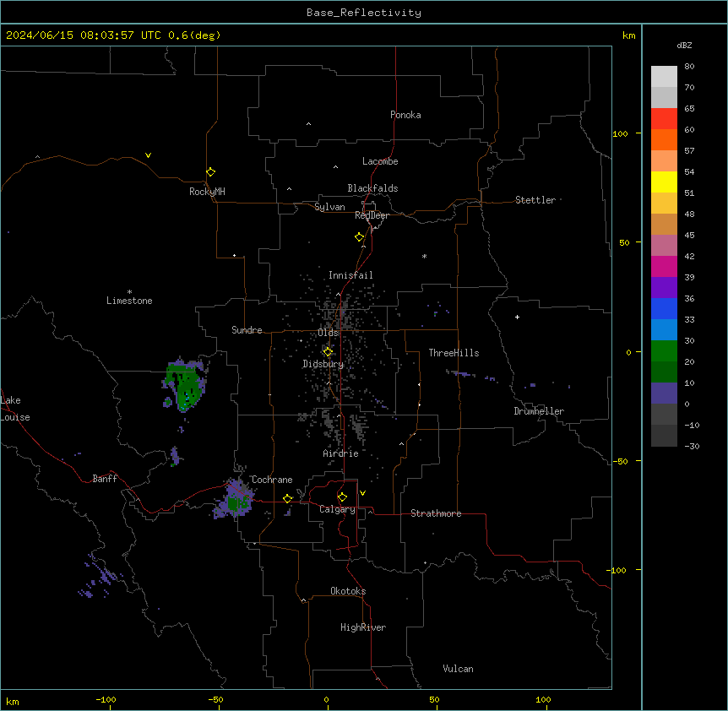728x711 pixels.
Task: Pick the red swatch in dBZ legend
Action: 664,119
